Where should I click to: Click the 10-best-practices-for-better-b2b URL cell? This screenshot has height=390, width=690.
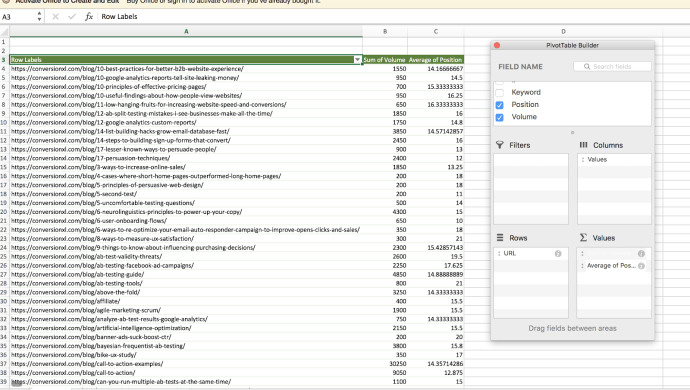click(x=186, y=69)
